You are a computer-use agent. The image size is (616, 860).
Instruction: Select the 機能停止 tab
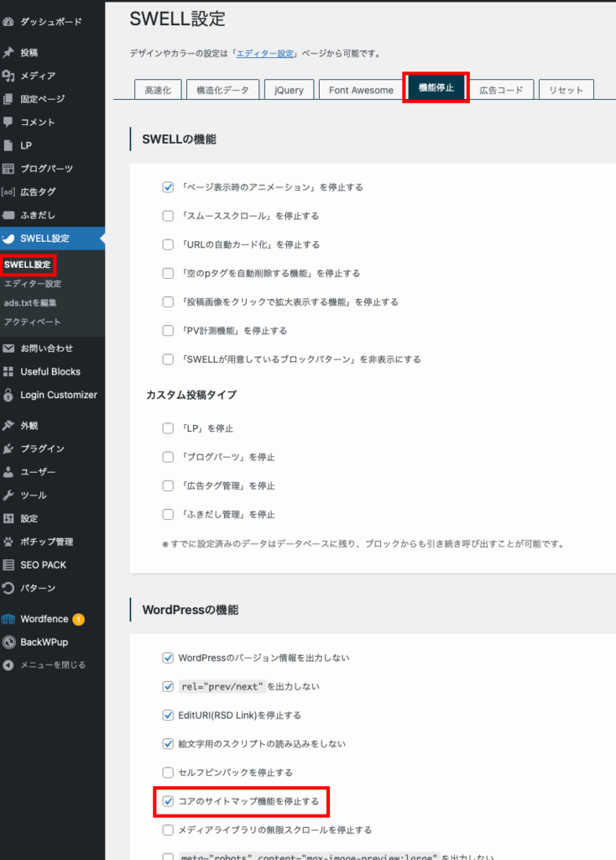[x=436, y=87]
